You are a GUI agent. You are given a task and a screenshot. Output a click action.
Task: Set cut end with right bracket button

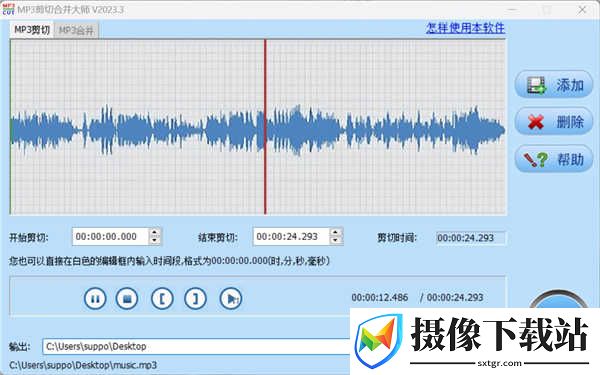(196, 298)
